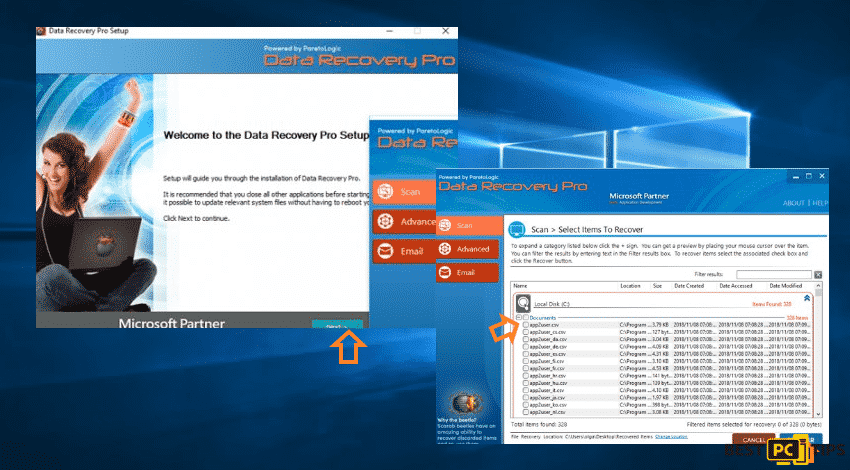Click the scrollbar down arrow of file list

coord(818,413)
